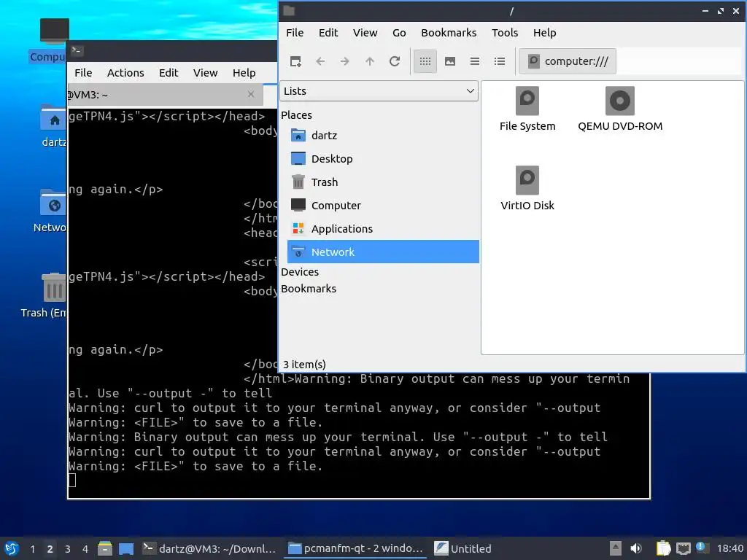747x560 pixels.
Task: Switch to dartz@VM3 terminal taskbar entry
Action: coord(209,548)
